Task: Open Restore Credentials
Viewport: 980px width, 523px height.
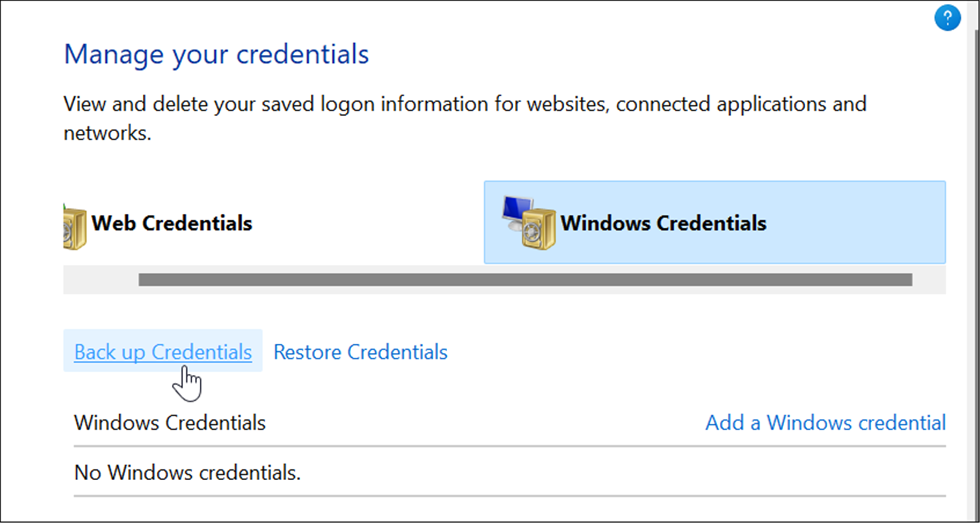Action: pyautogui.click(x=360, y=351)
